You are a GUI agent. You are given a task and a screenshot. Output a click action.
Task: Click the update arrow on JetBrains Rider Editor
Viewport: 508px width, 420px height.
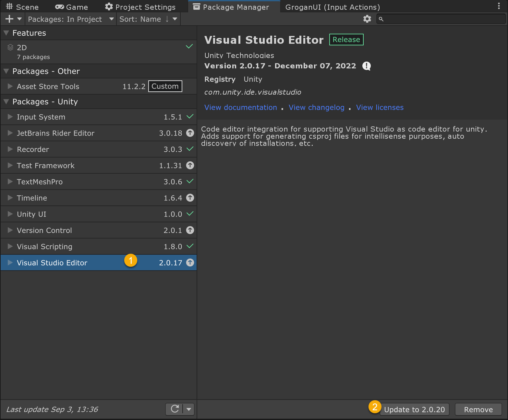[x=190, y=133]
